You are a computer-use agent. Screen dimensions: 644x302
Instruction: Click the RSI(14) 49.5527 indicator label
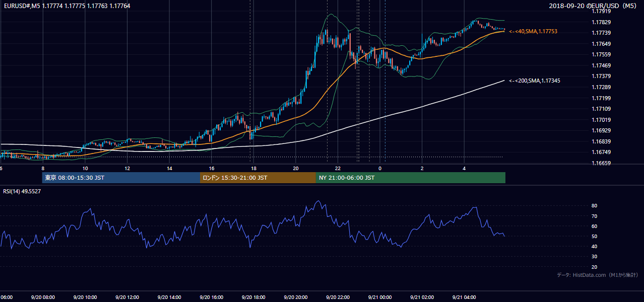(22, 191)
